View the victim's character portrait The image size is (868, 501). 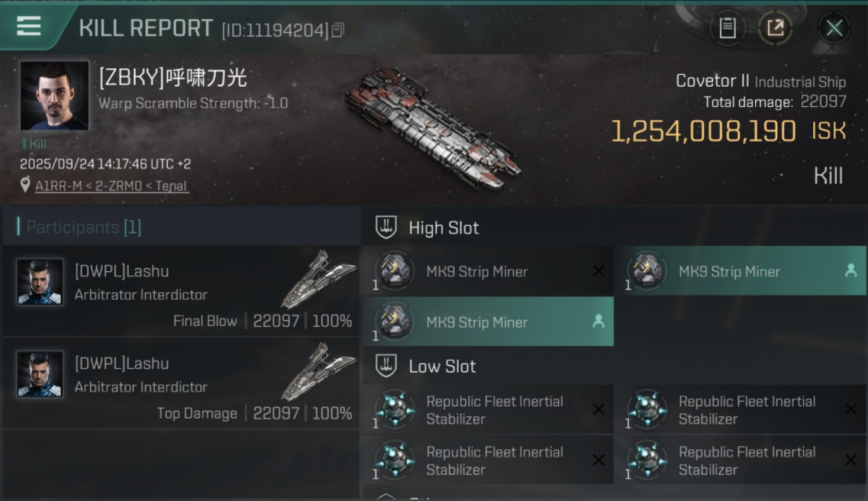[x=54, y=96]
